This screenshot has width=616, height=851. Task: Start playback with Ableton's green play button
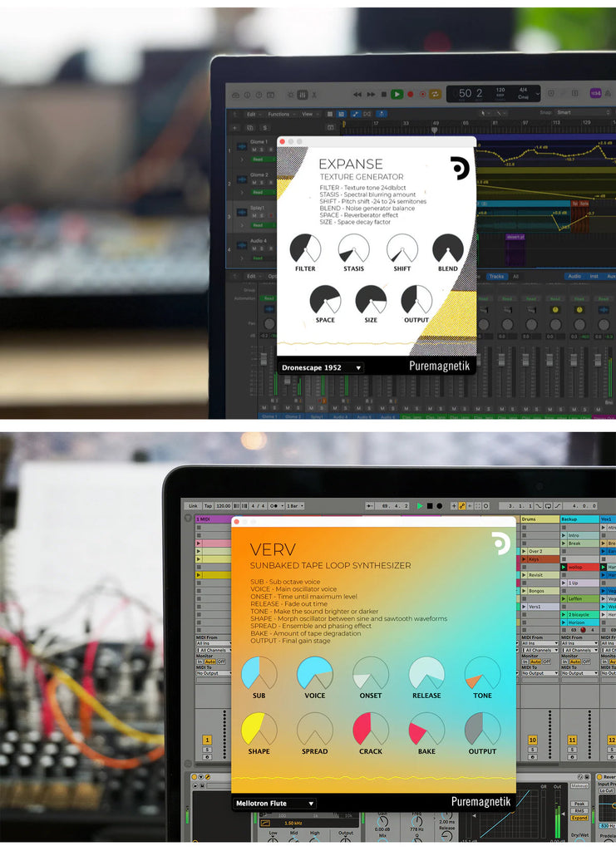[420, 506]
